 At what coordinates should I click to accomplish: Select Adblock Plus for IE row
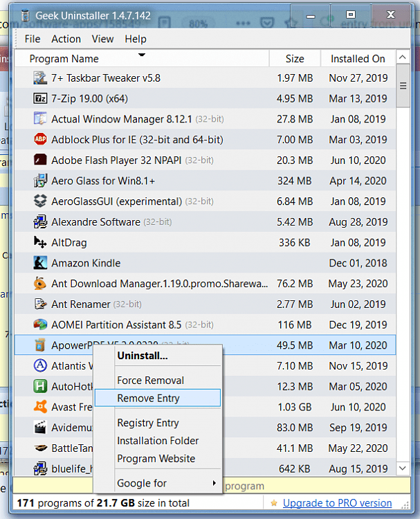tap(206, 139)
